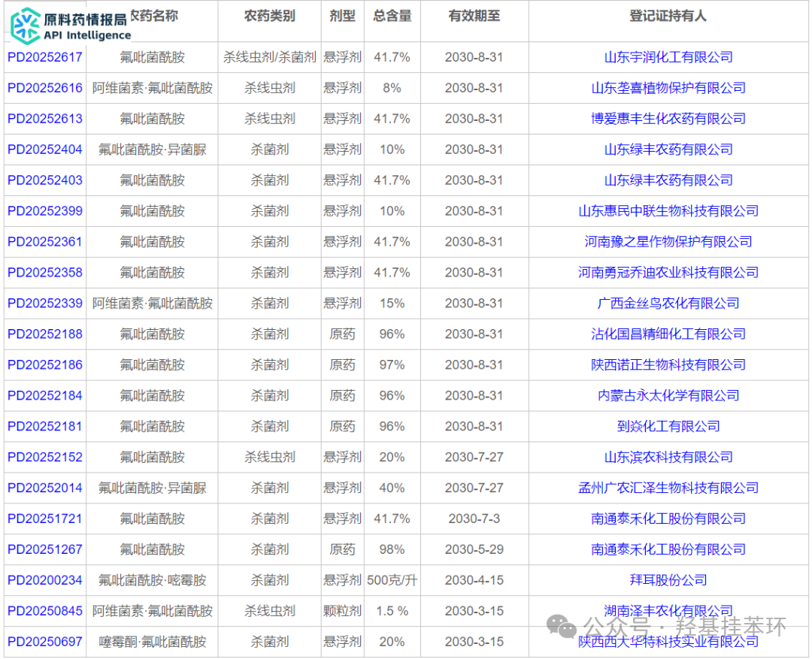Open holder 山东宇润化工有限公司 link
Viewport: 812px width, 659px height.
coord(668,57)
